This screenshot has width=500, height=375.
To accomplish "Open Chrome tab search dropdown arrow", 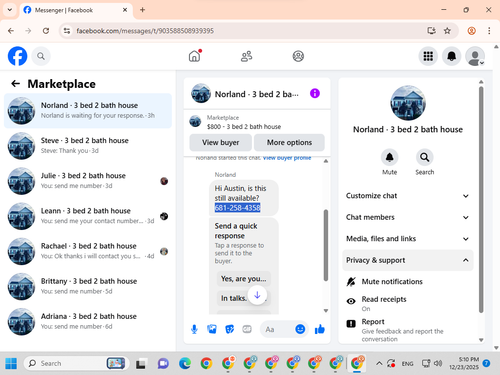I will [10, 10].
